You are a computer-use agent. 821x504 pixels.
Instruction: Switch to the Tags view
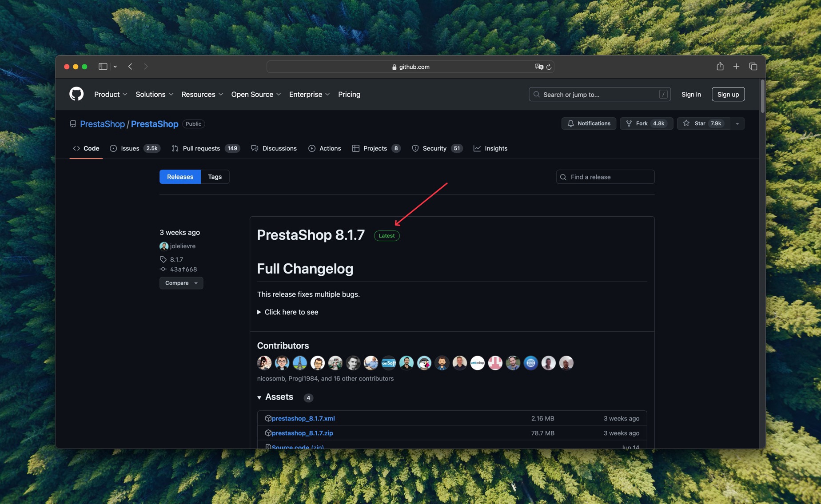[x=215, y=177]
